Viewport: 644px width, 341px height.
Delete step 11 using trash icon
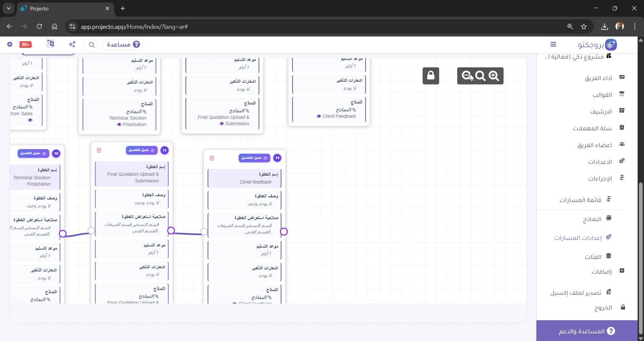(99, 150)
